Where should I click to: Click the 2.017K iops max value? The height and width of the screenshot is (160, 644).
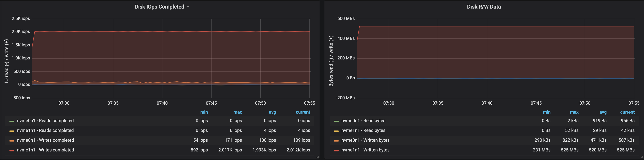click(230, 150)
